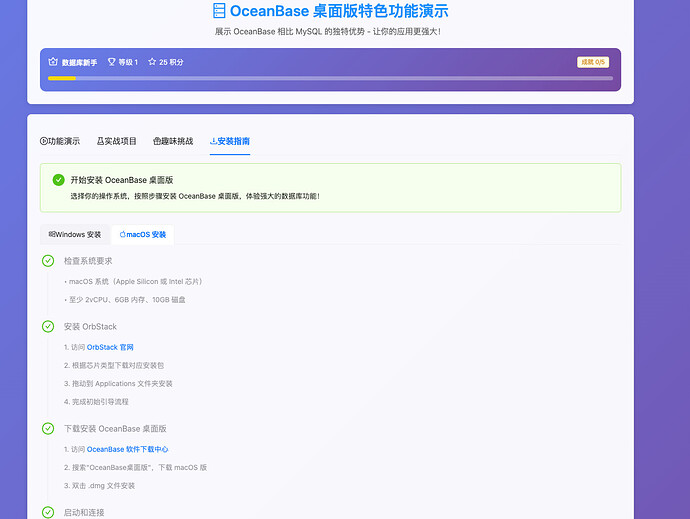Click the crown icon next to 数据库新手
The width and height of the screenshot is (690, 519).
pos(53,62)
